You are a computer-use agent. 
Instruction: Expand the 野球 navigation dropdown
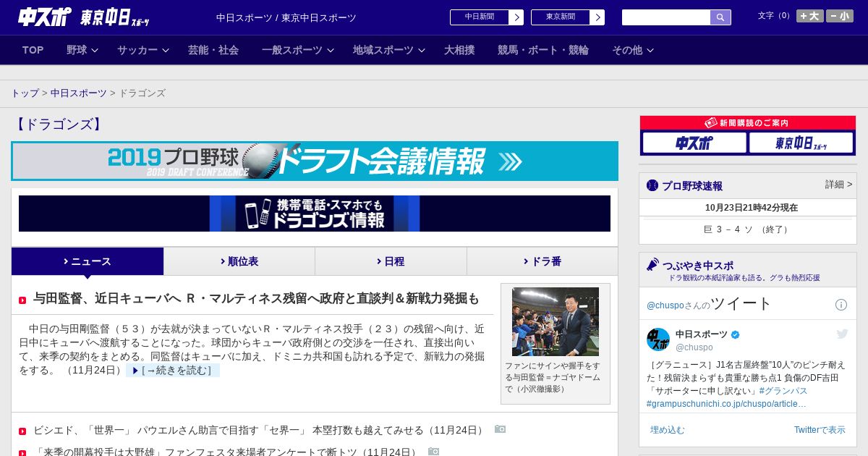pos(82,50)
